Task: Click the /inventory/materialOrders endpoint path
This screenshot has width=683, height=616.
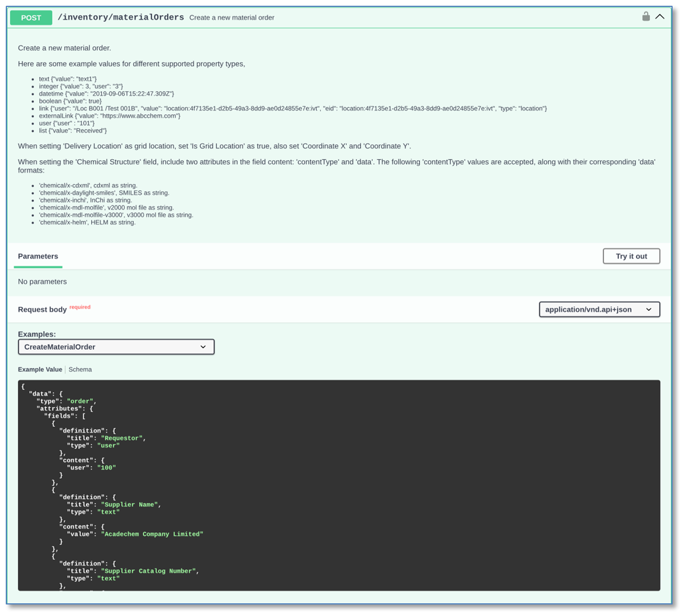Action: coord(121,17)
